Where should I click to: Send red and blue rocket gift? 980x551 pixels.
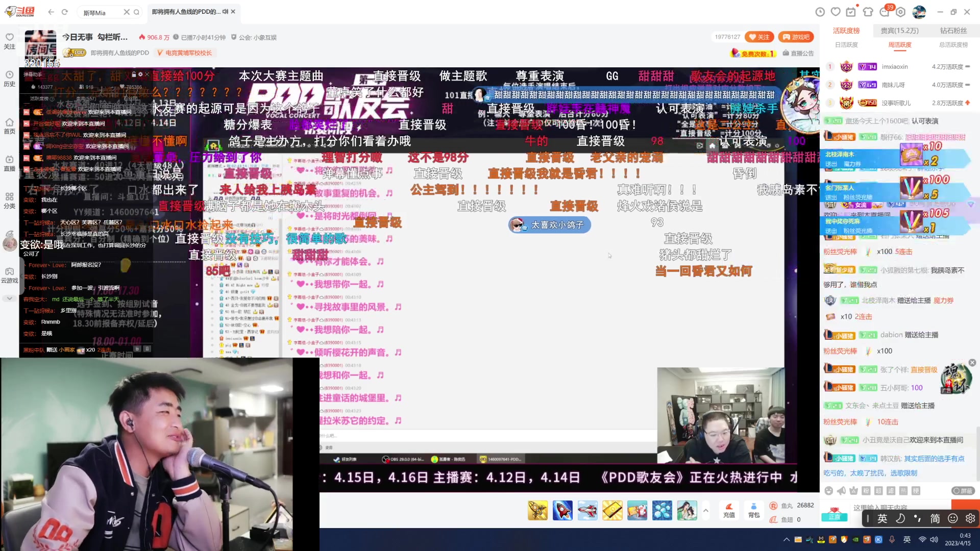[x=562, y=510]
